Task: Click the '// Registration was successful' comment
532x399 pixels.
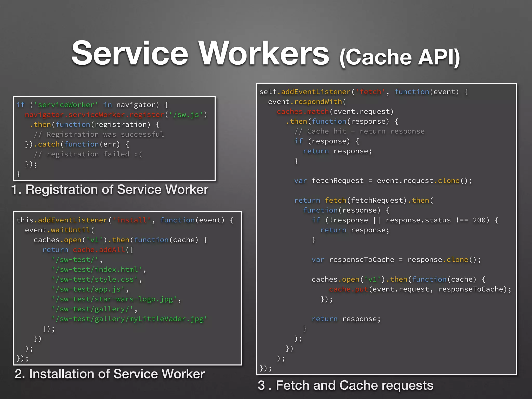Action: (x=99, y=134)
